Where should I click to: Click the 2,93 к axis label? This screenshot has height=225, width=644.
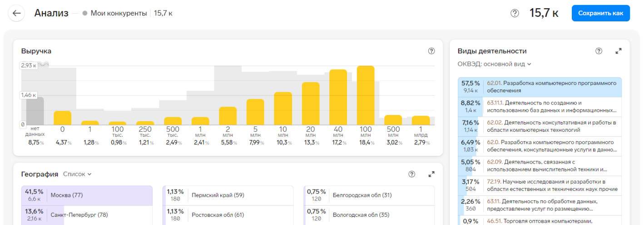[29, 65]
